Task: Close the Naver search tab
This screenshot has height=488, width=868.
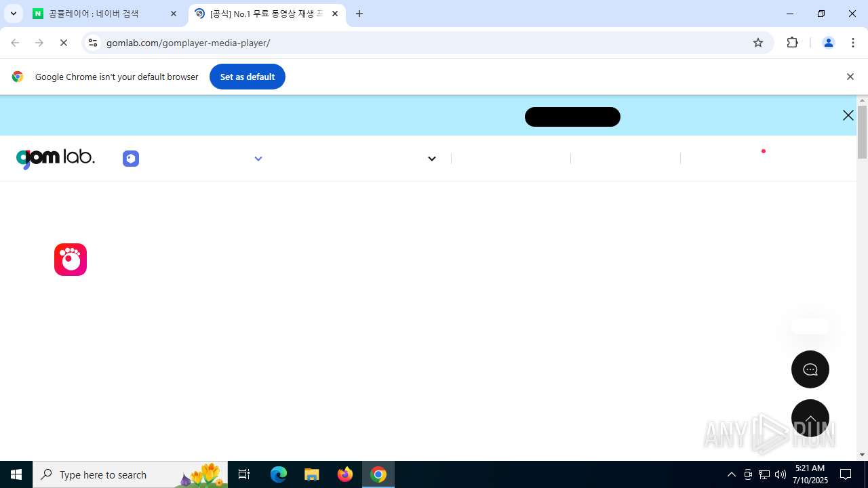Action: 174,14
